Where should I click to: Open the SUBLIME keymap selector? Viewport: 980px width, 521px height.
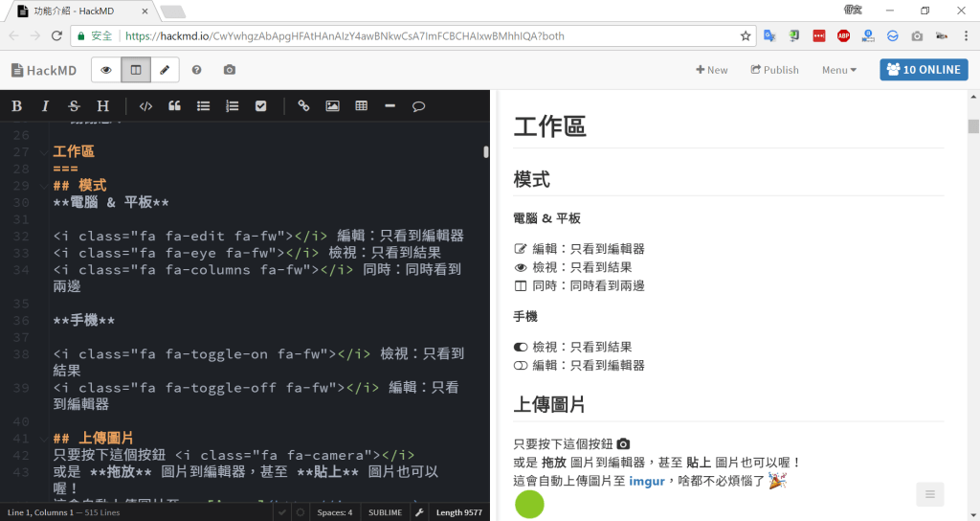point(385,512)
